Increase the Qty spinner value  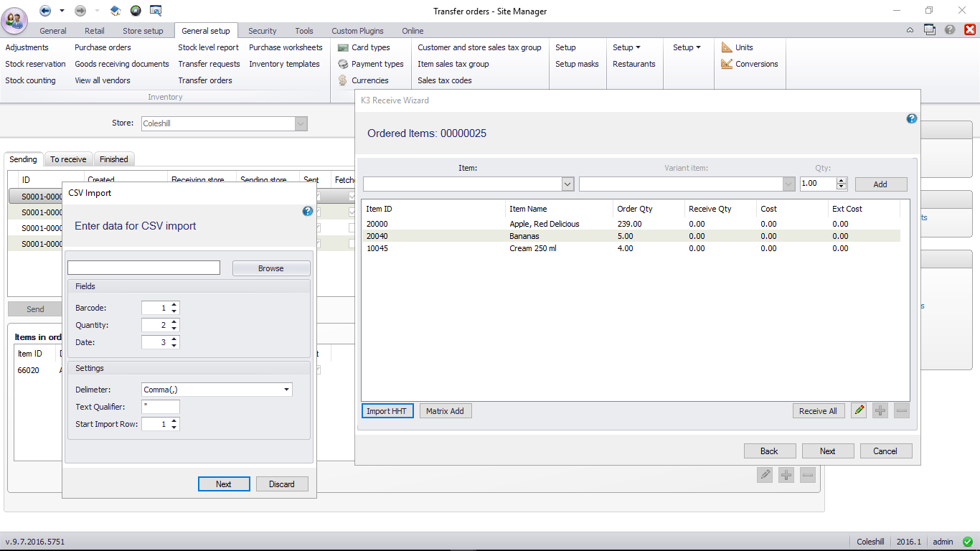[x=842, y=181]
